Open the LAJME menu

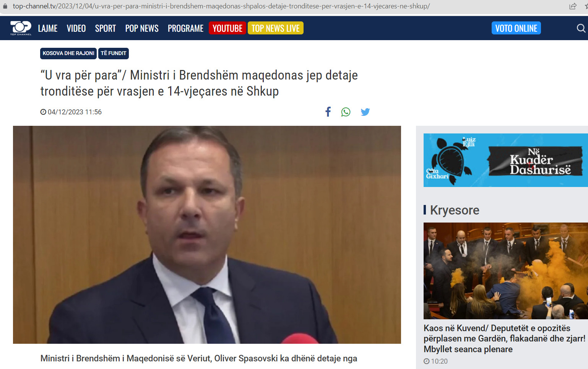coord(48,28)
